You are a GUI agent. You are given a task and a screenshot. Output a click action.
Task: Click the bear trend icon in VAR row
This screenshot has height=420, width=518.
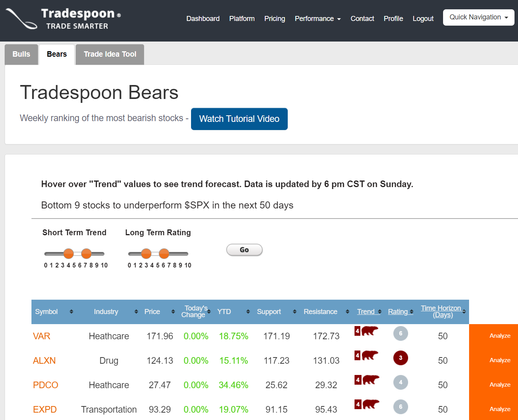click(370, 331)
